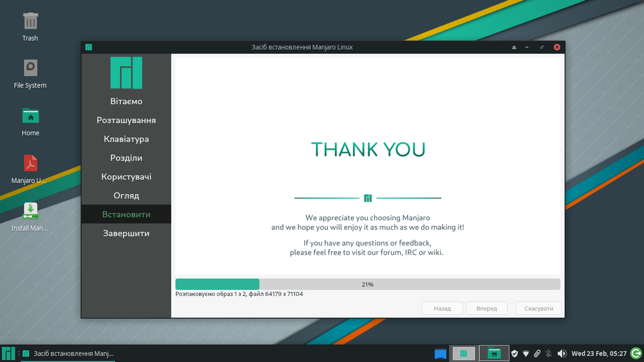
Task: Select the Клавіатура step in sidebar
Action: [126, 139]
